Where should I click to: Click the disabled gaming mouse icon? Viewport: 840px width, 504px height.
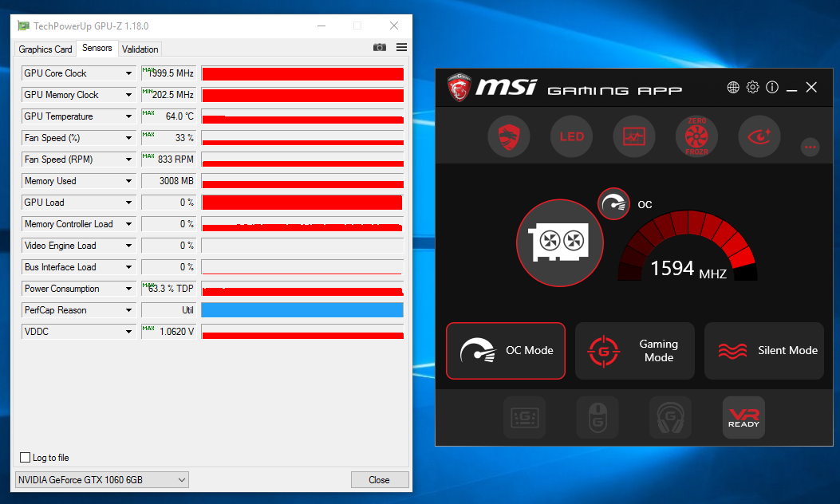[597, 417]
